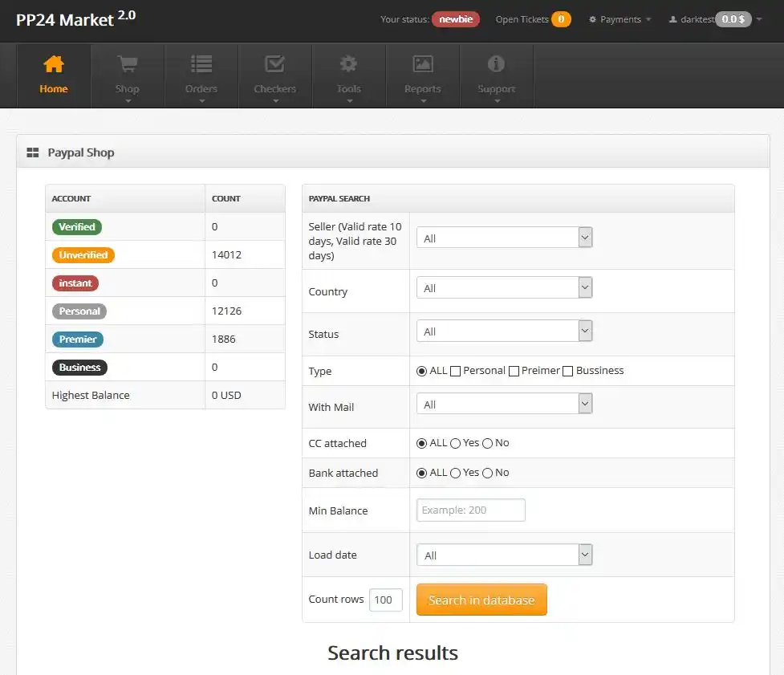Select the Personal type checkbox

(x=456, y=371)
